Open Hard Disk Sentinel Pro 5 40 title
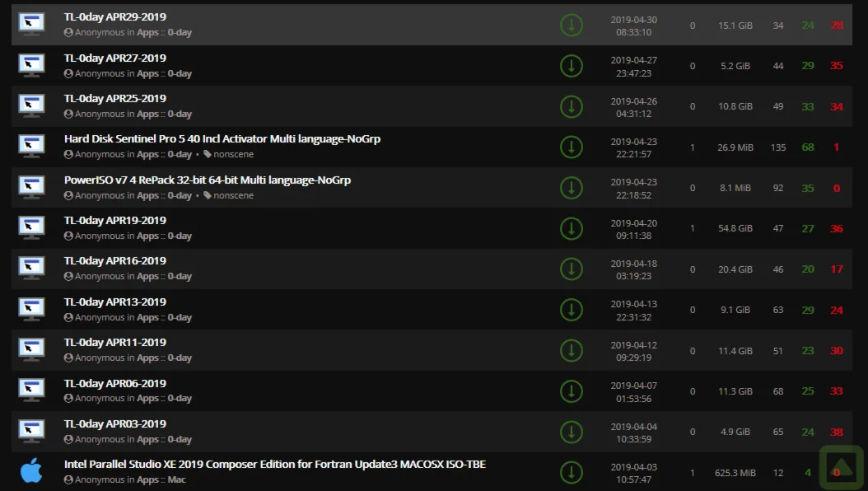The height and width of the screenshot is (491, 868). tap(222, 139)
